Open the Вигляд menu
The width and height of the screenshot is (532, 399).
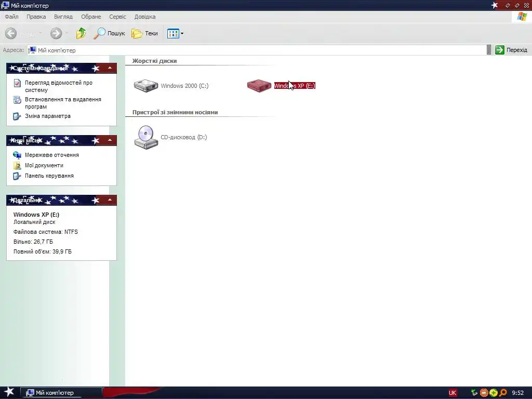click(63, 17)
